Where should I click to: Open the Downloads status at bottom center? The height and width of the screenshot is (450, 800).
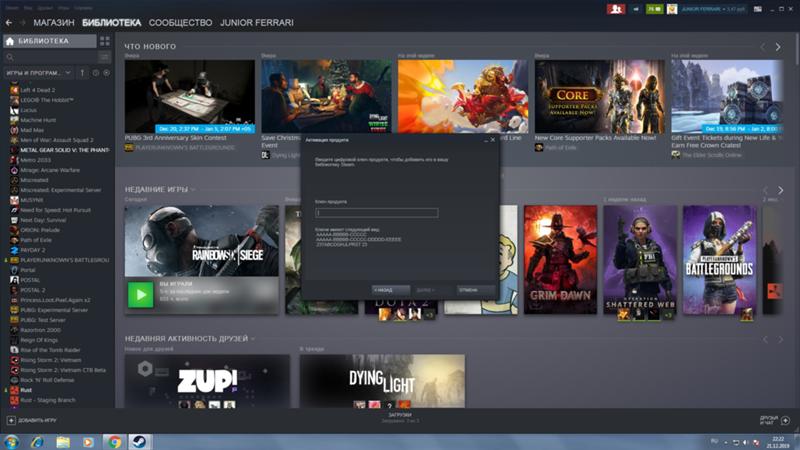[399, 418]
